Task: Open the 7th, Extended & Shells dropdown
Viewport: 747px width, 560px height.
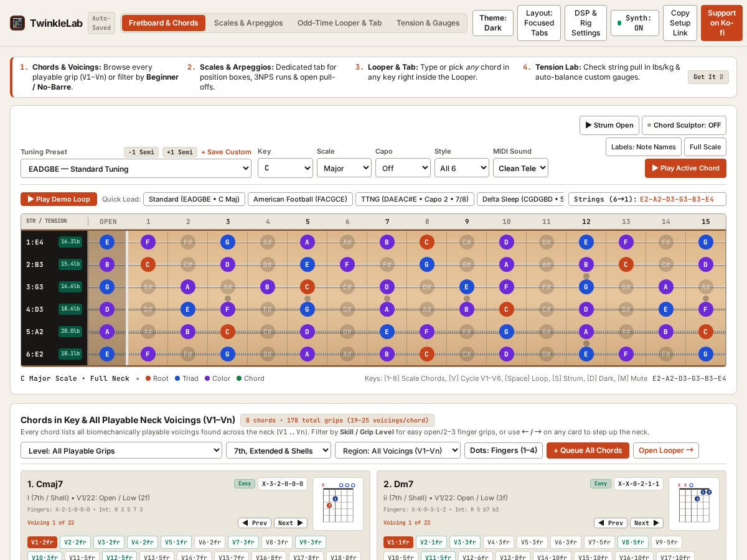Action: (x=278, y=450)
